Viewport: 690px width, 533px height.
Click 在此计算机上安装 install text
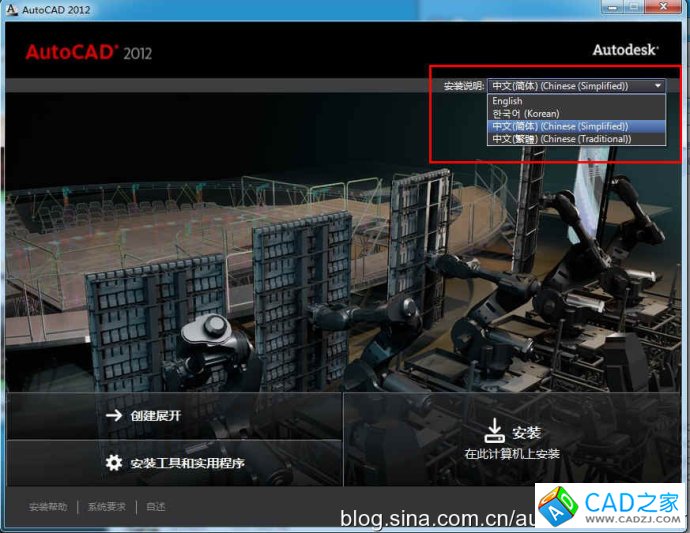coord(511,454)
